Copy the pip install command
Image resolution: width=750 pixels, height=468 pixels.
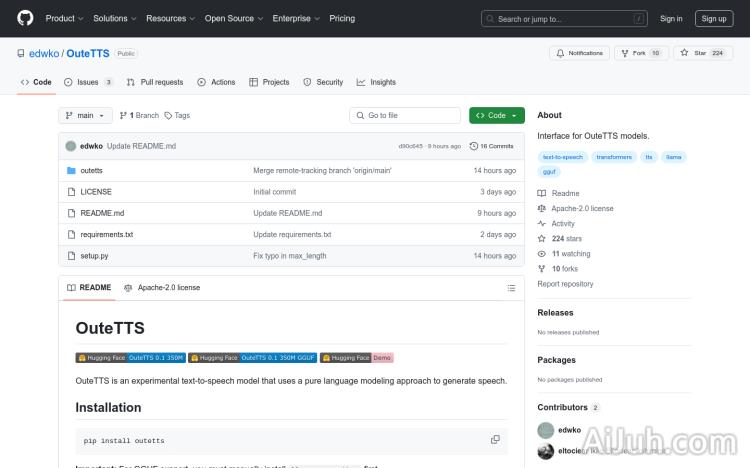495,440
